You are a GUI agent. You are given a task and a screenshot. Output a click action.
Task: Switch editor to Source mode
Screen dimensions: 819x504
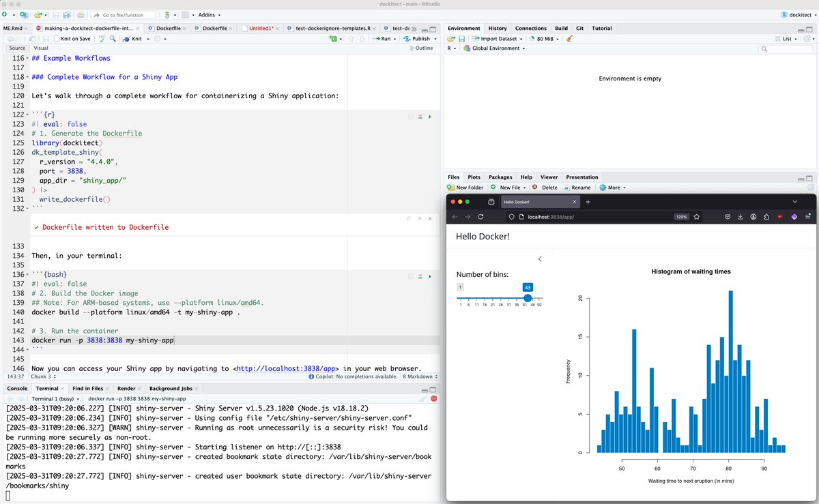[17, 48]
